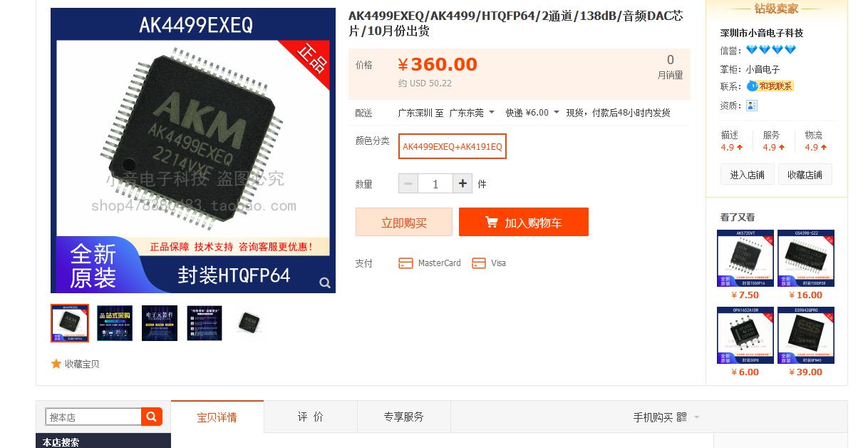Click the Visa payment icon
This screenshot has height=448, width=868.
[x=479, y=263]
